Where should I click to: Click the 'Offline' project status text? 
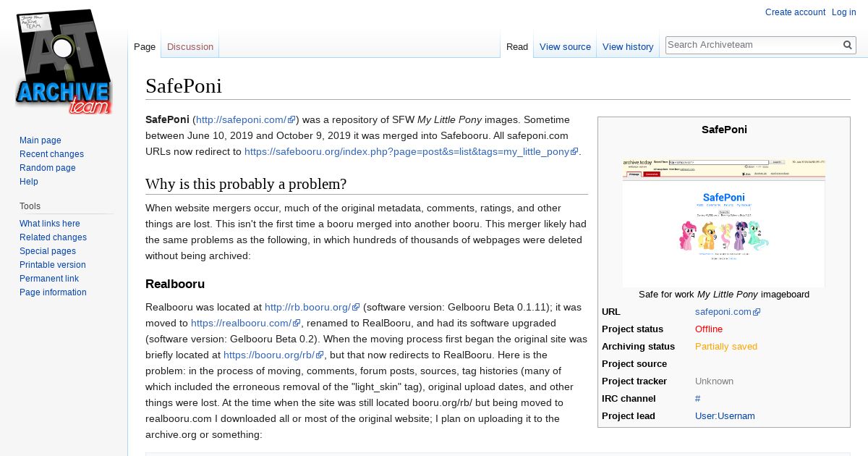point(709,329)
